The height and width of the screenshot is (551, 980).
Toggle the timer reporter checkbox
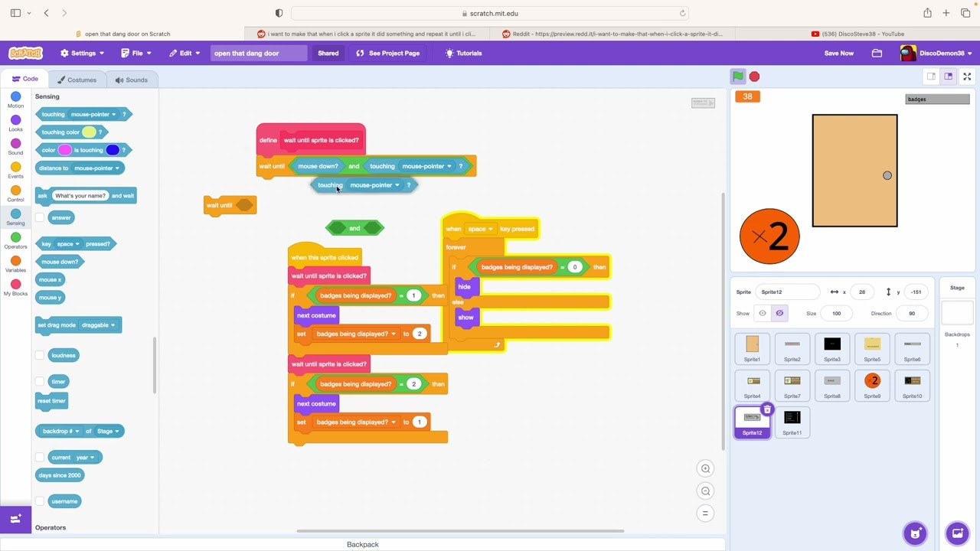[x=40, y=381]
